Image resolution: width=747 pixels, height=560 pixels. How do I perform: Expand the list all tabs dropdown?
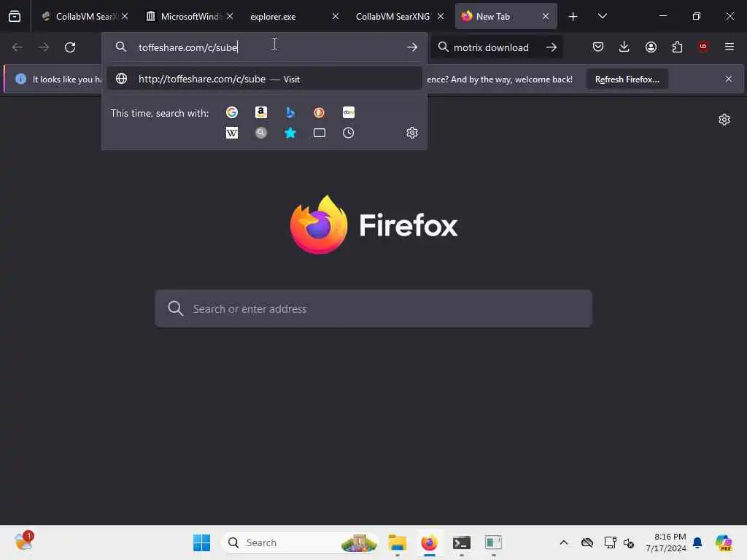pyautogui.click(x=602, y=17)
